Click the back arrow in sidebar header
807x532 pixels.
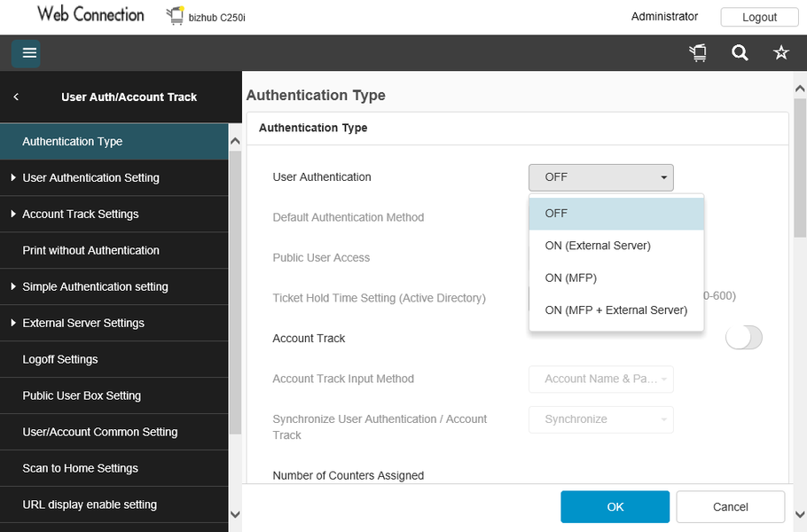coord(16,97)
